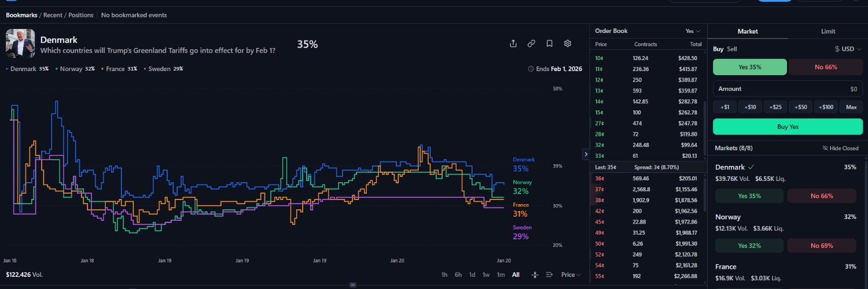
Task: Open the USD currency dropdown
Action: tap(848, 49)
